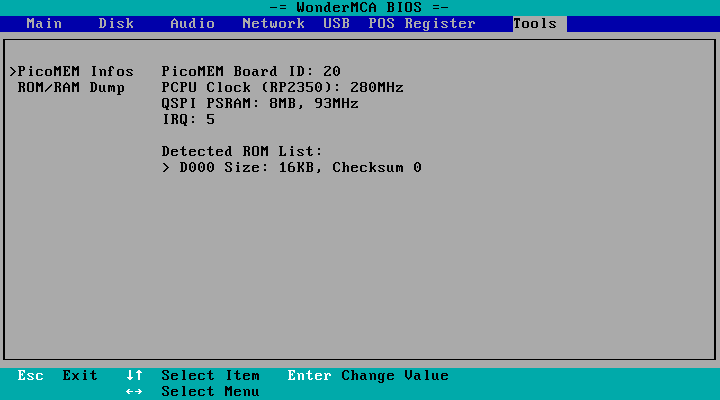Open the POS Register tab
This screenshot has width=720, height=400.
coord(422,23)
